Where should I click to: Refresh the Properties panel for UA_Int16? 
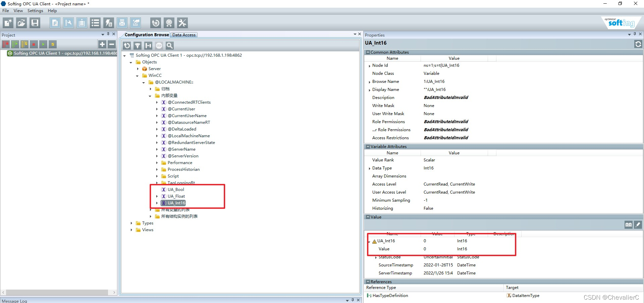coord(638,44)
